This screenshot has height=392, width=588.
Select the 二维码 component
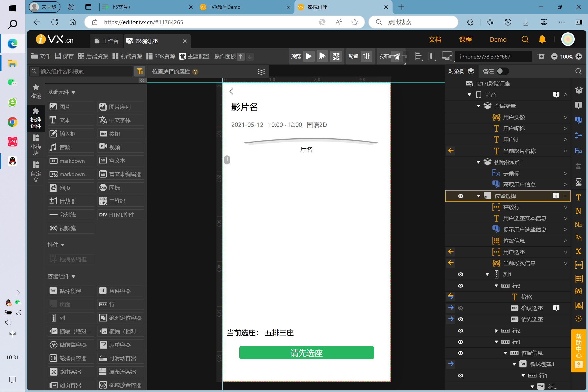tap(120, 201)
